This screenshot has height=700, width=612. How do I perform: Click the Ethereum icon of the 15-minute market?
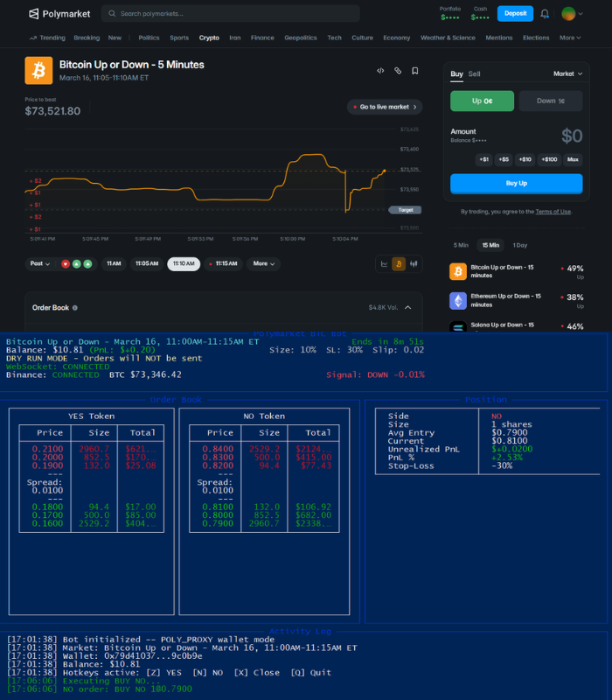coord(458,300)
